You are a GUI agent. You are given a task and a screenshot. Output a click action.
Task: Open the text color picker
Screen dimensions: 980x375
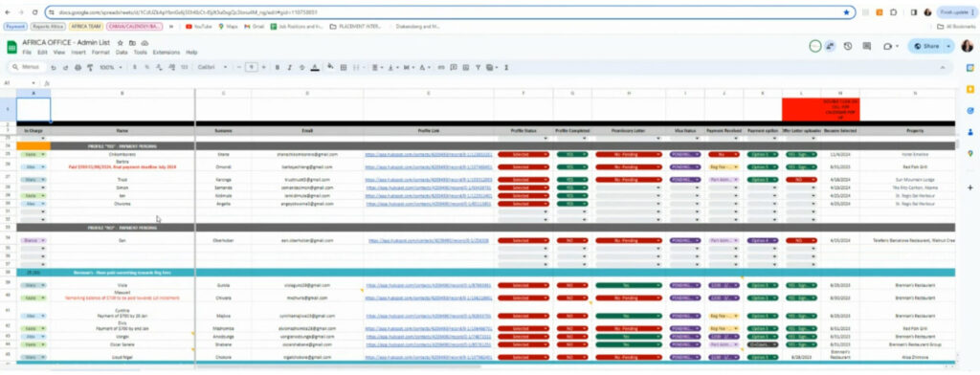(314, 67)
